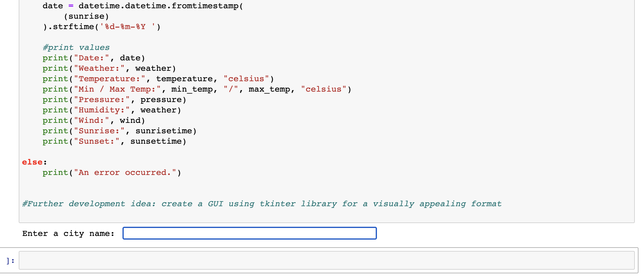Click the "#print values" comment line
The image size is (644, 277).
[x=76, y=47]
